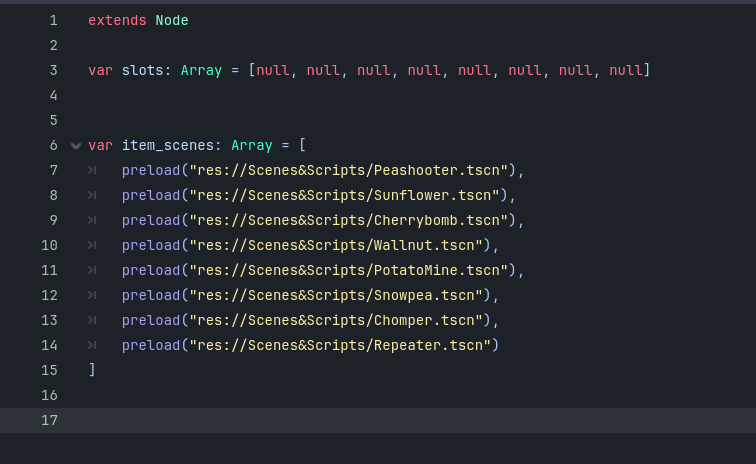Click line number 1 in the gutter
Image resolution: width=756 pixels, height=464 pixels.
(53, 21)
